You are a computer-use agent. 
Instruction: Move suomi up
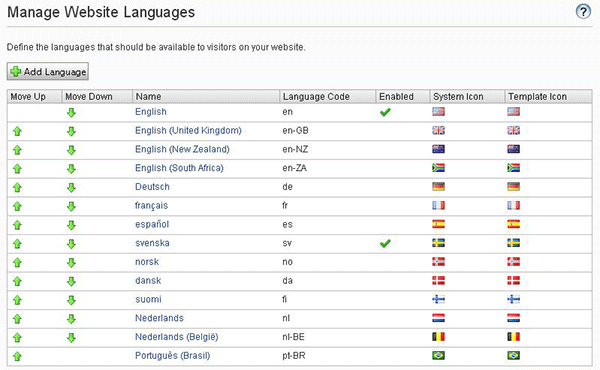tap(17, 300)
